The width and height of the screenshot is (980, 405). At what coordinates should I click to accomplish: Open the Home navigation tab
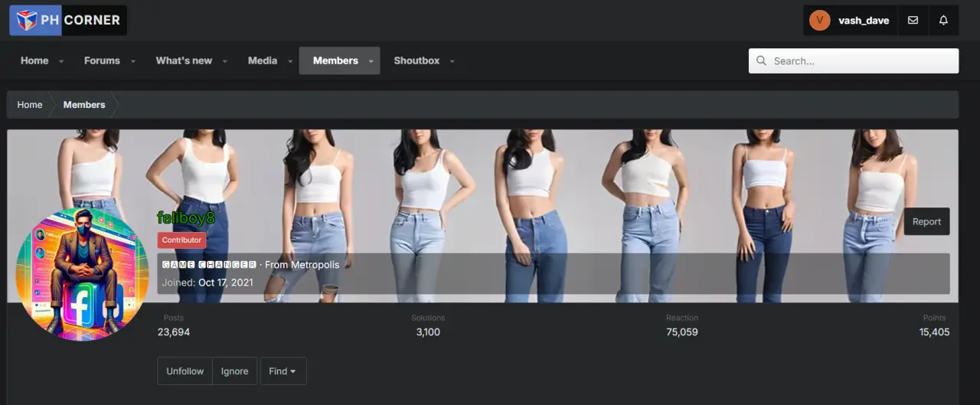pos(34,60)
